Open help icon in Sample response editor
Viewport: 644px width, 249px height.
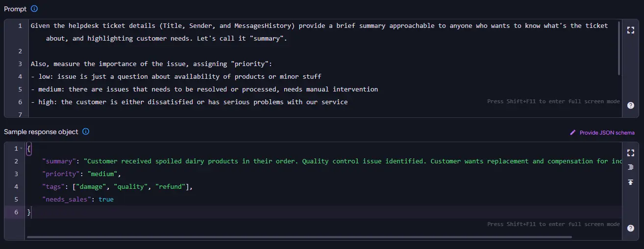click(631, 227)
